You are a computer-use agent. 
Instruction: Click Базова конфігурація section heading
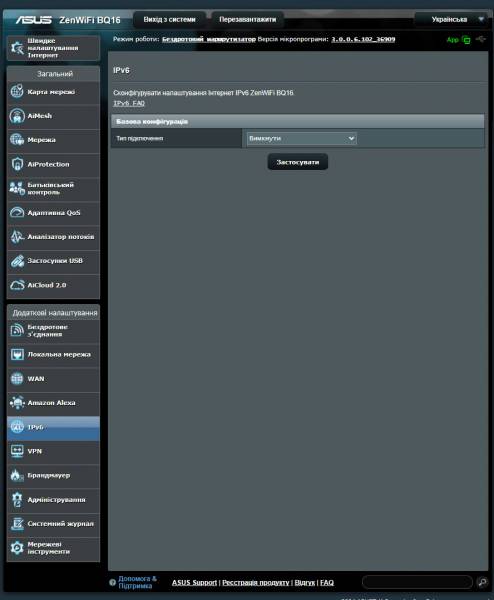152,121
